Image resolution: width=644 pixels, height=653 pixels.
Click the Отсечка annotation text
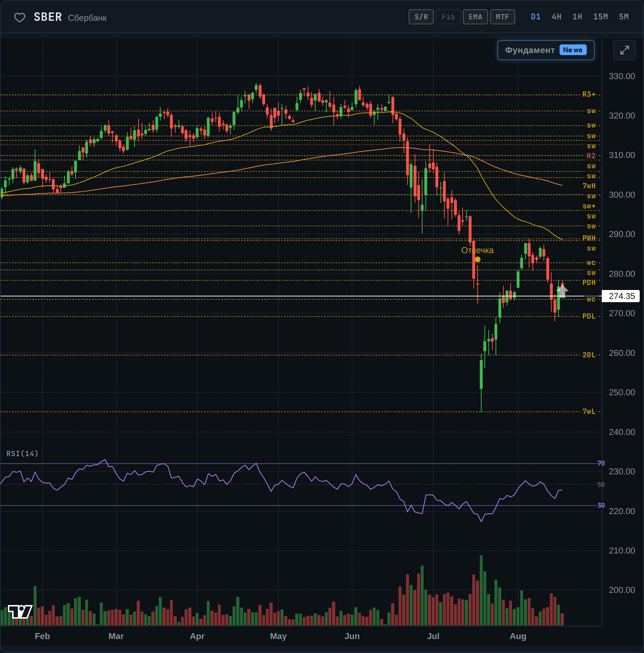[477, 250]
